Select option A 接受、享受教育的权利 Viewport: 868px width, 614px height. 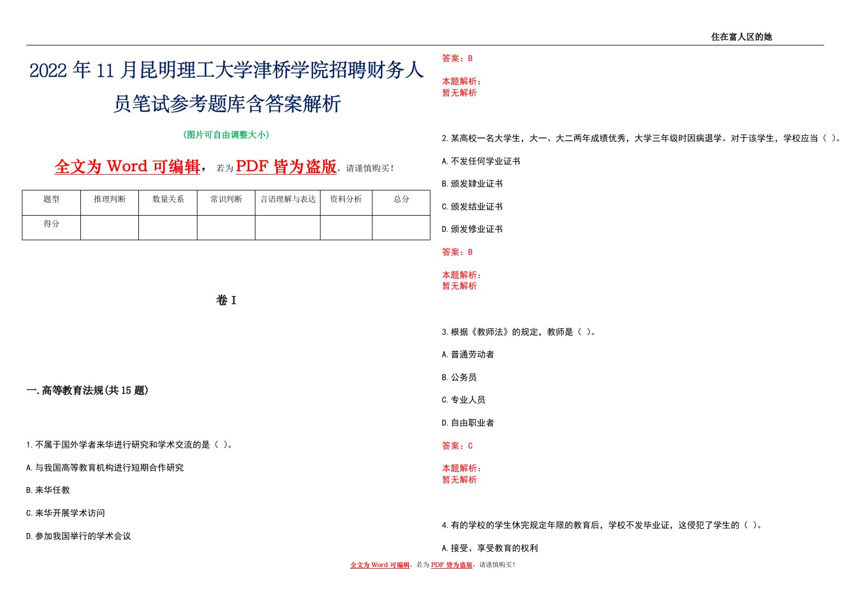(x=490, y=548)
